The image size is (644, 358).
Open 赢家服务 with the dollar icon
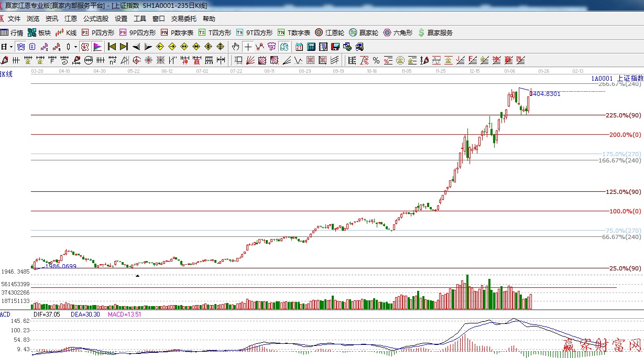pyautogui.click(x=435, y=32)
